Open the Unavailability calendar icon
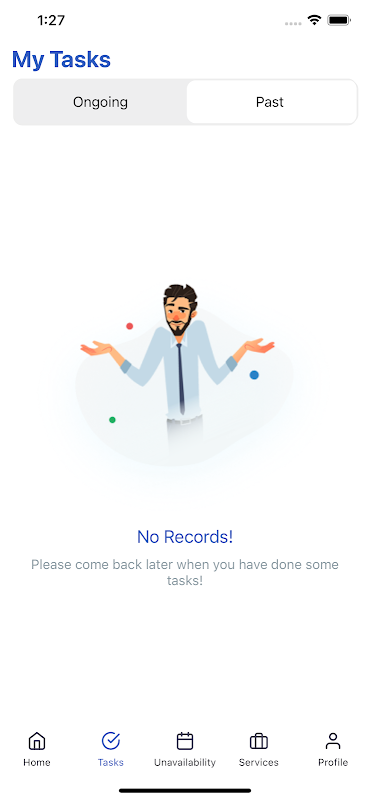 (x=185, y=741)
